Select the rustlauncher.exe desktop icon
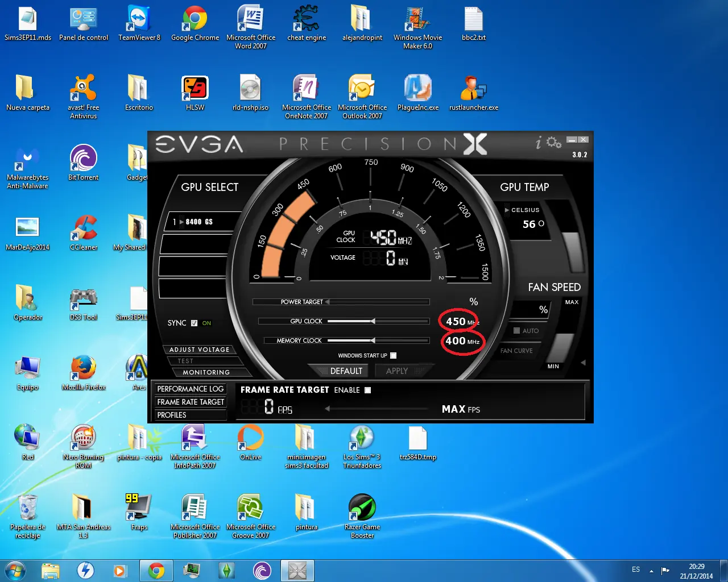Image resolution: width=728 pixels, height=582 pixels. click(x=474, y=93)
